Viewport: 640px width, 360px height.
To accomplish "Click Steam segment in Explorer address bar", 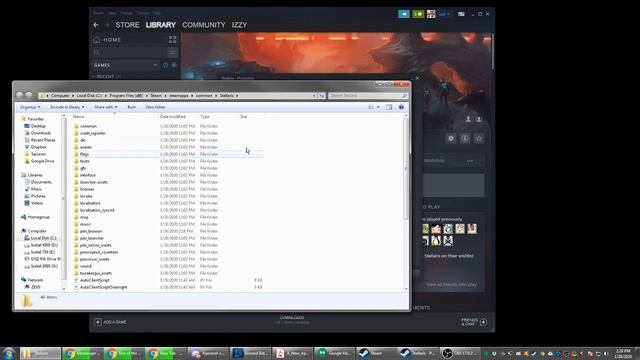I will coord(156,96).
